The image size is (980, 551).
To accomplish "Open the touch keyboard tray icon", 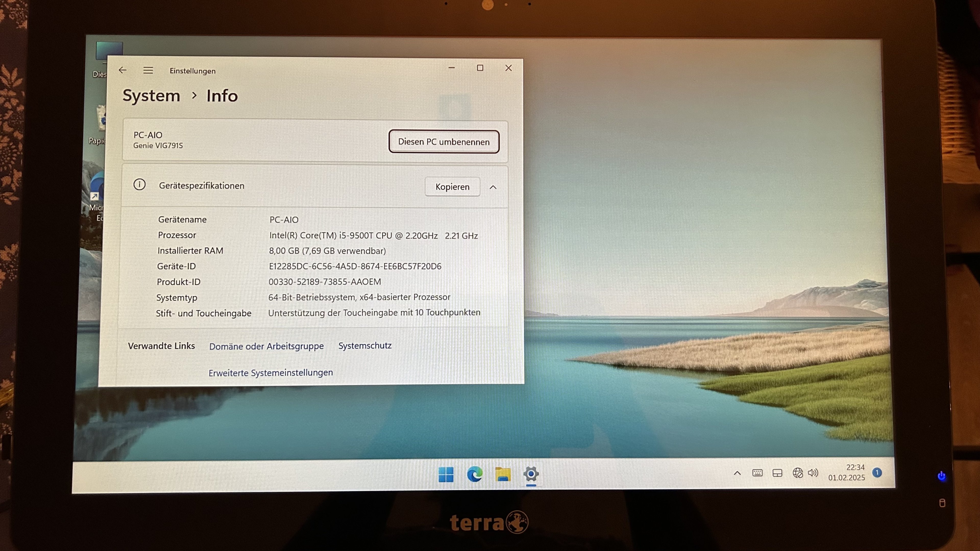I will point(757,473).
